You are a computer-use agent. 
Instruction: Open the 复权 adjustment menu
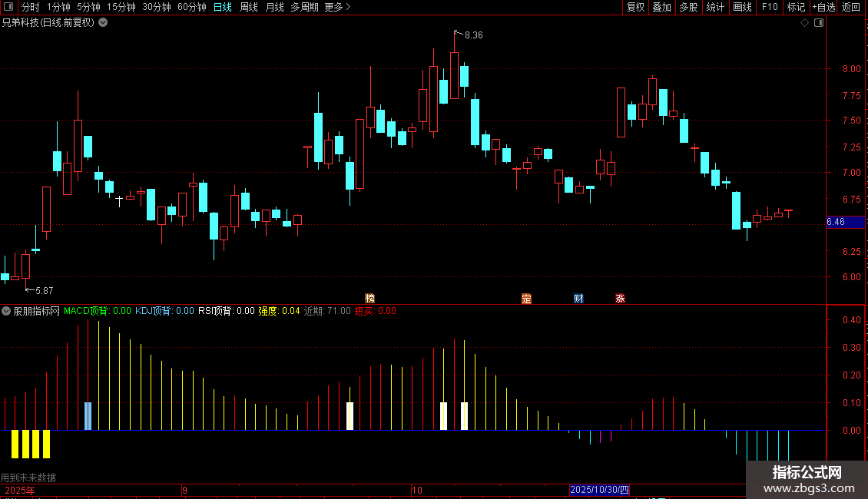click(x=635, y=7)
